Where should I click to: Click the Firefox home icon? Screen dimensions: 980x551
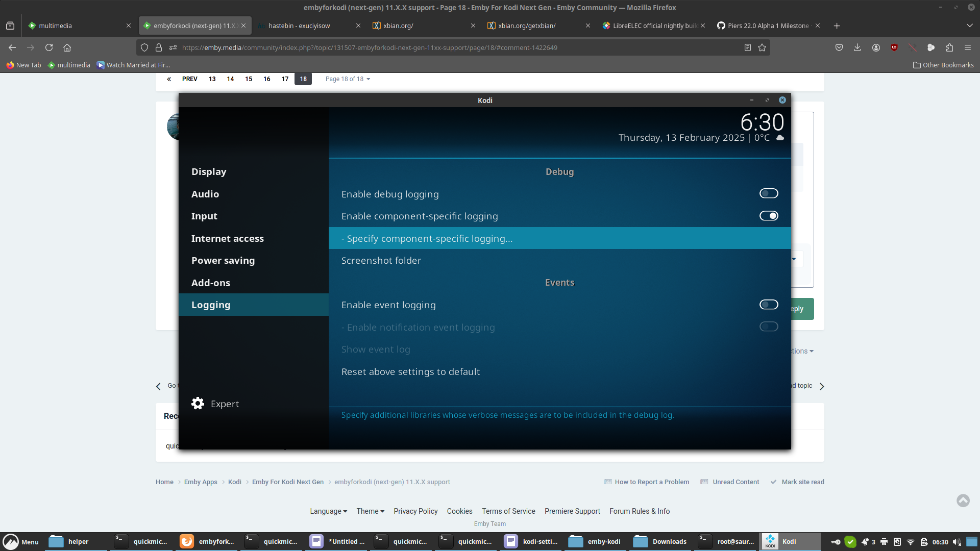(x=67, y=47)
